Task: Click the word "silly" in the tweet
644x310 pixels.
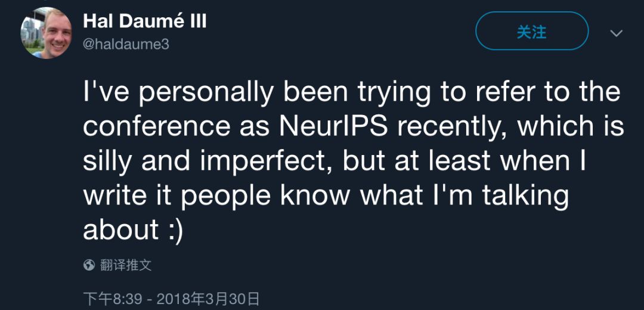Action: [x=108, y=162]
